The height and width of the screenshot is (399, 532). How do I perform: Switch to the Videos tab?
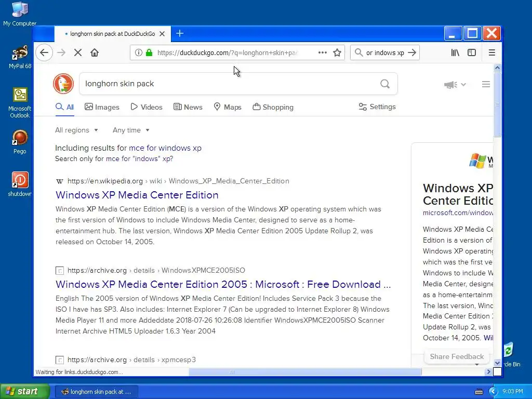146,107
